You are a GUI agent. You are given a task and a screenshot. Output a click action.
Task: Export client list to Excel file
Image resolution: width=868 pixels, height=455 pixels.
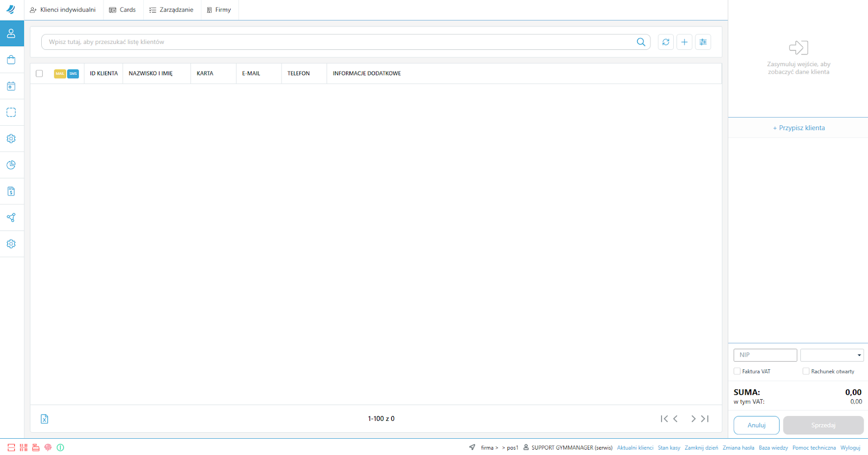click(44, 419)
